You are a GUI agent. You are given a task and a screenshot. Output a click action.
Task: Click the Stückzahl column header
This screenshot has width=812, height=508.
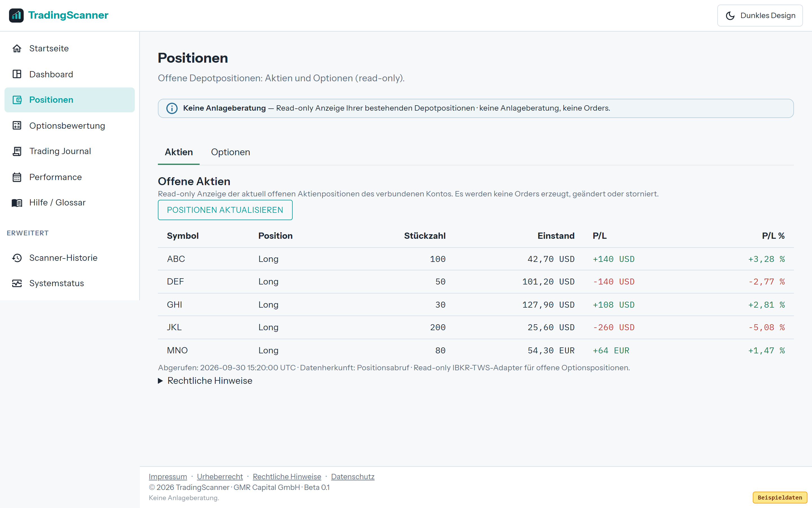pyautogui.click(x=425, y=236)
